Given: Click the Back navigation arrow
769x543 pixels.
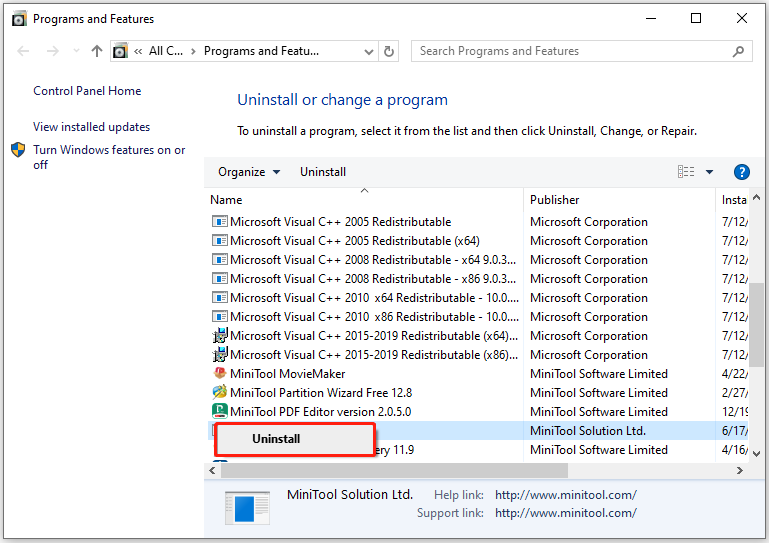Looking at the screenshot, I should tap(23, 51).
